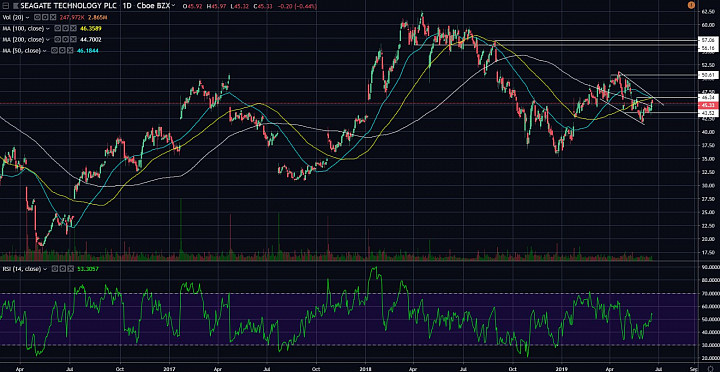This screenshot has height=372, width=720.
Task: Hide the MA (100, close) line
Action: point(57,28)
